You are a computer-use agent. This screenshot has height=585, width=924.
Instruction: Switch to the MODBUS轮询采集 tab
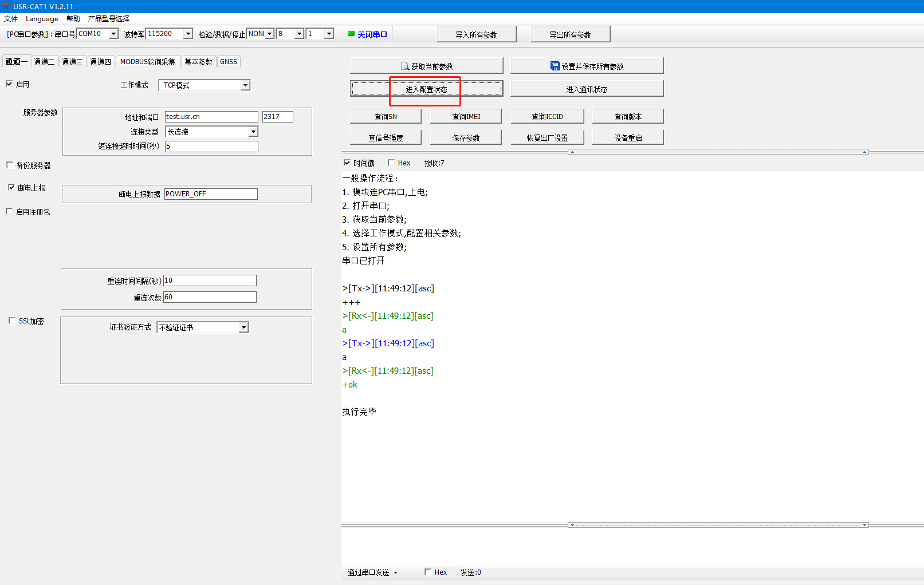point(147,62)
